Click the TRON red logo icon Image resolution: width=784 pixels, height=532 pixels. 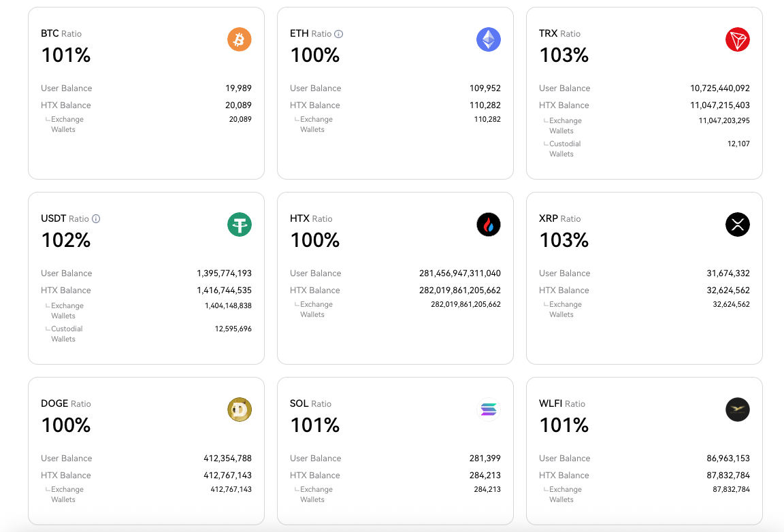click(x=738, y=39)
